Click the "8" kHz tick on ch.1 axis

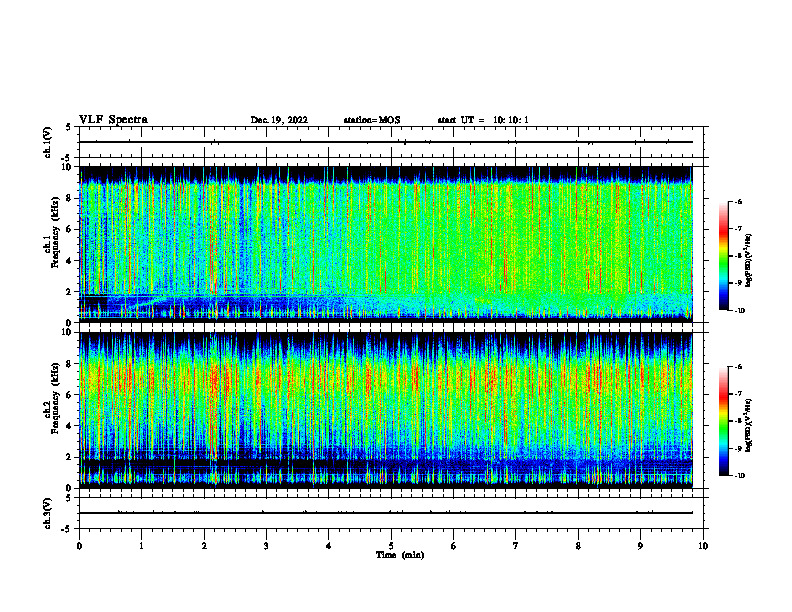(69, 198)
